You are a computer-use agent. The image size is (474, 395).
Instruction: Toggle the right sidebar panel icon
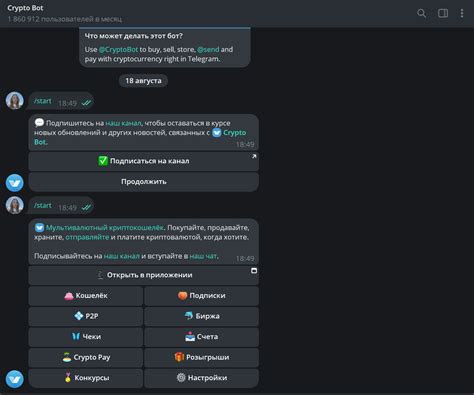[x=443, y=13]
